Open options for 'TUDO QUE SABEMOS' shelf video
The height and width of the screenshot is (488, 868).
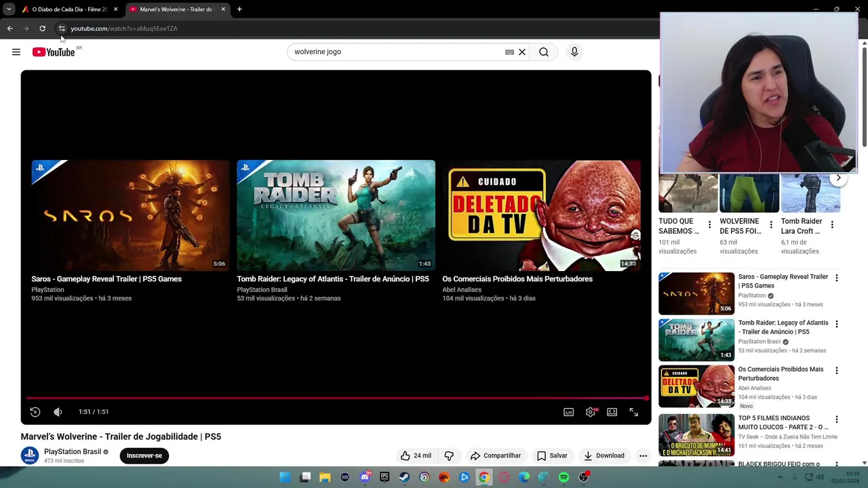point(709,224)
